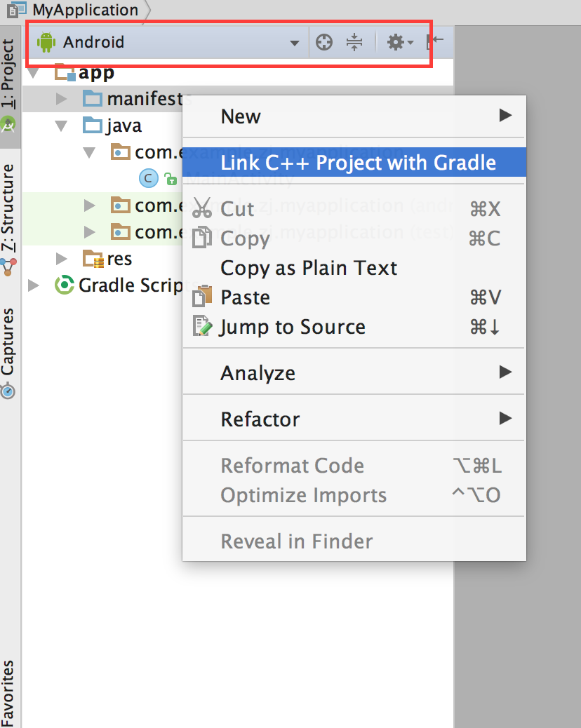This screenshot has width=581, height=728.
Task: Expand the res folder arrow
Action: click(x=61, y=259)
